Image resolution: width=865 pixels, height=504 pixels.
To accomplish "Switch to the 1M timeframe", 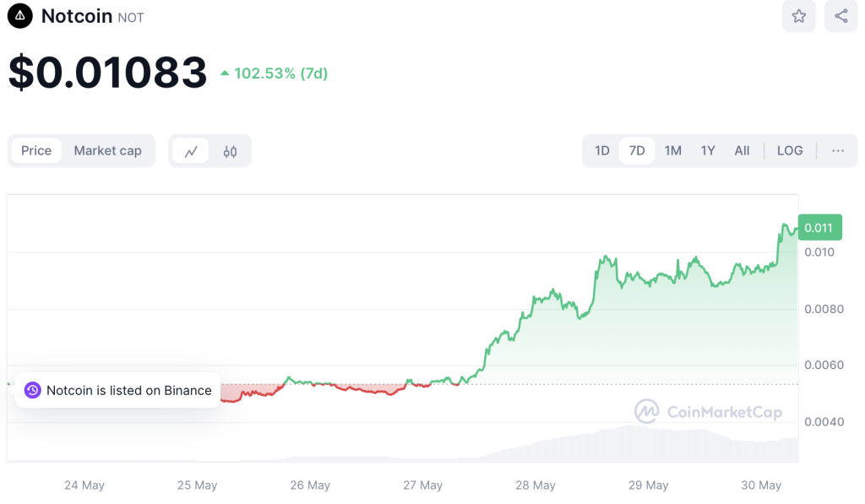I will point(672,150).
